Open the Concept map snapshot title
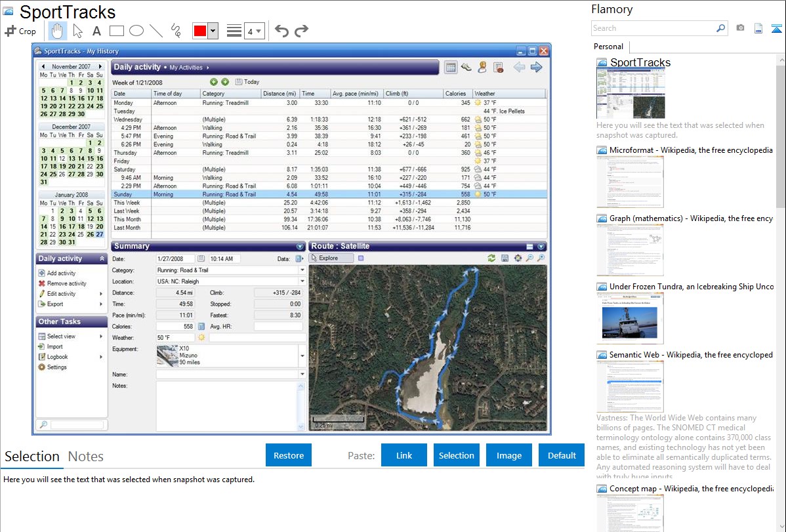786x532 pixels. click(691, 488)
